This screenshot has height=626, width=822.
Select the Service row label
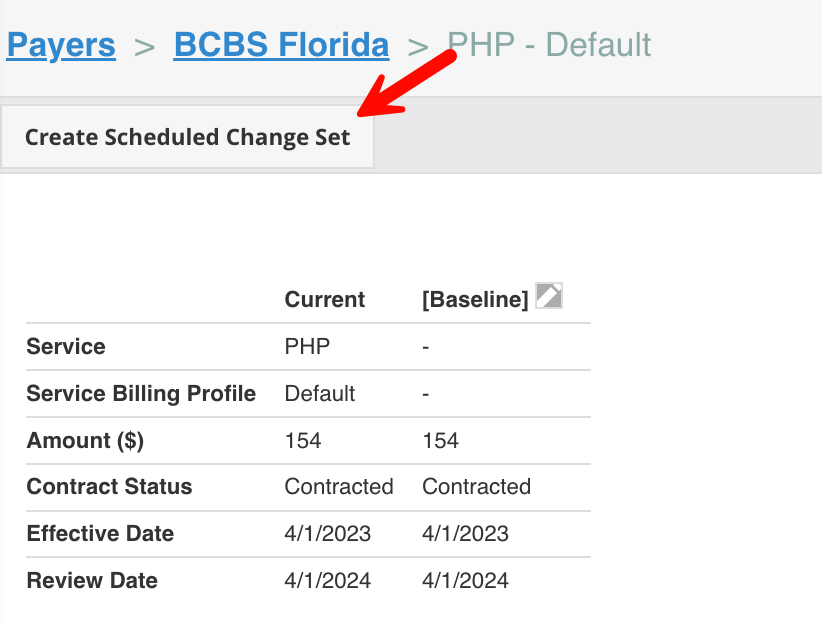[x=66, y=347]
